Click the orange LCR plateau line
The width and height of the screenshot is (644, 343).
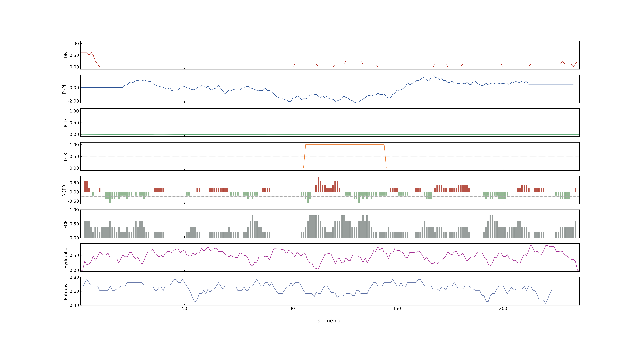tap(345, 145)
